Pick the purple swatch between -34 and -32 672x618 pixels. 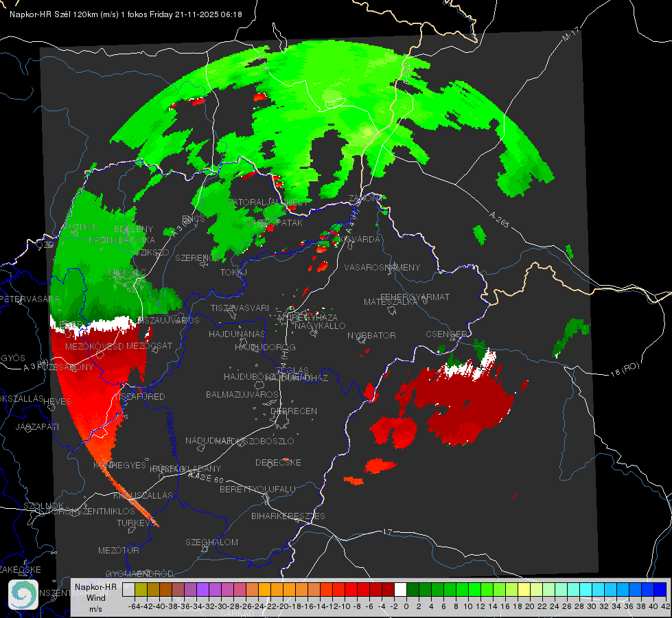pos(202,589)
